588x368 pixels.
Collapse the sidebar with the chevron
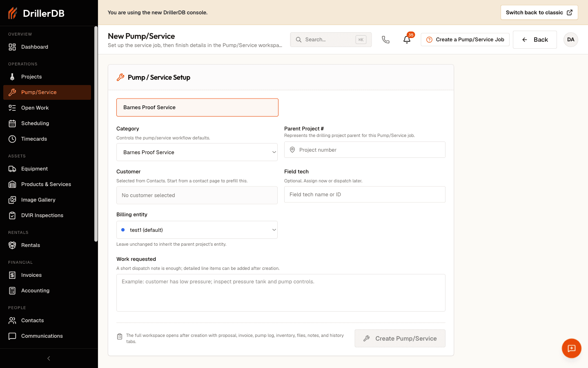point(49,359)
